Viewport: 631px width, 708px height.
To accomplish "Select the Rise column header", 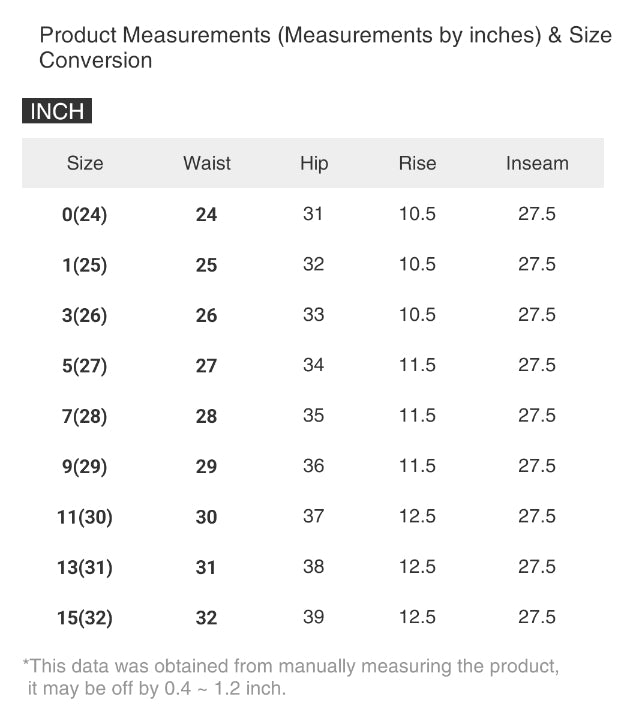I will click(x=417, y=163).
